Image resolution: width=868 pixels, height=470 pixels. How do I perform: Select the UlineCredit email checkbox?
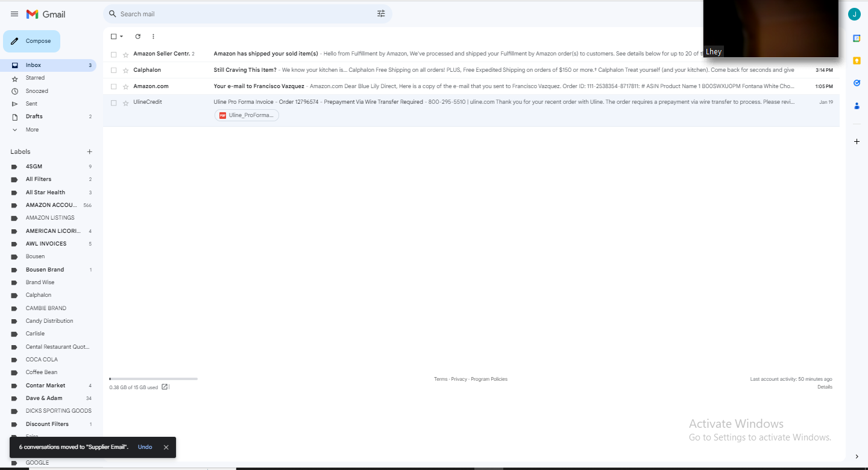coord(113,103)
